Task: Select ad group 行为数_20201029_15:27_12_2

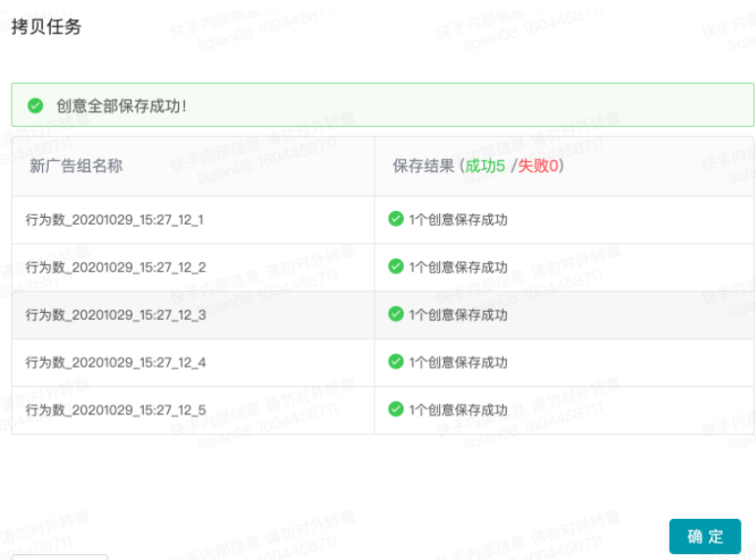Action: point(115,268)
